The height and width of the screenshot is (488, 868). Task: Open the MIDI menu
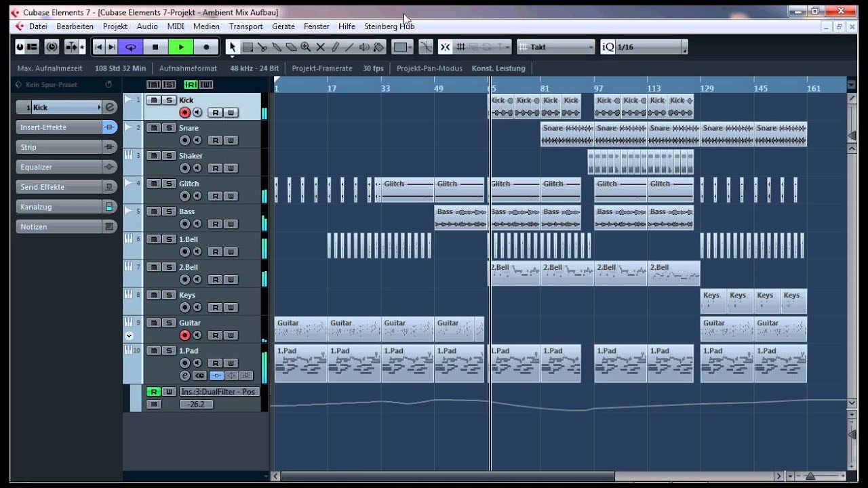click(x=176, y=26)
